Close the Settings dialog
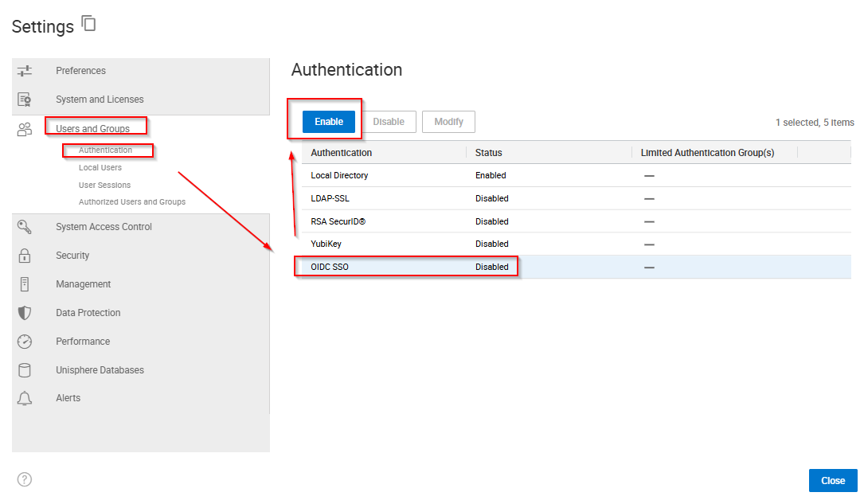Screen dimensions: 864x504 [x=832, y=480]
